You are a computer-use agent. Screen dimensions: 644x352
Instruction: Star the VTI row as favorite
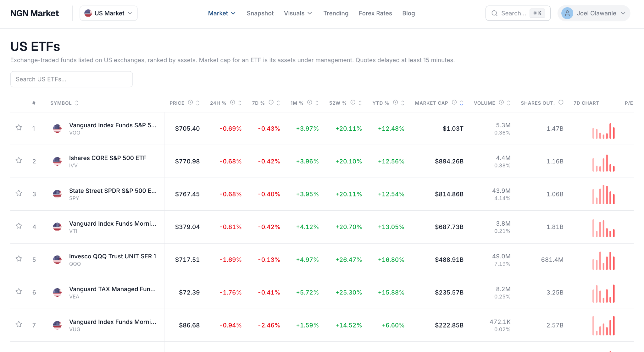point(19,226)
